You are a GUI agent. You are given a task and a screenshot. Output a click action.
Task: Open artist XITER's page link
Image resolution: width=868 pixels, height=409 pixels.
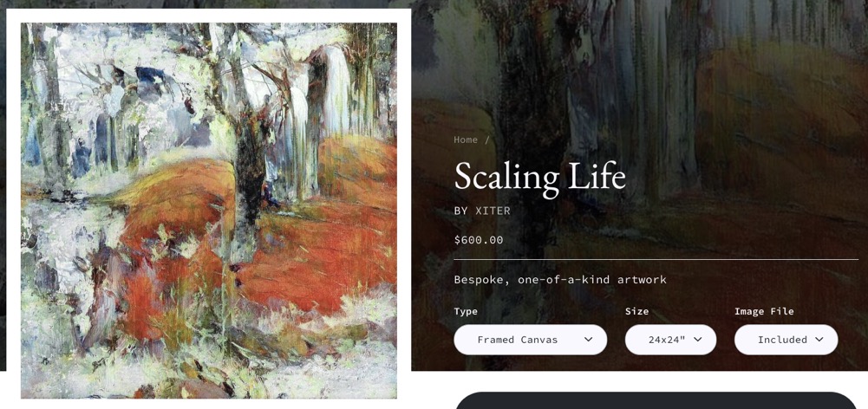click(493, 211)
